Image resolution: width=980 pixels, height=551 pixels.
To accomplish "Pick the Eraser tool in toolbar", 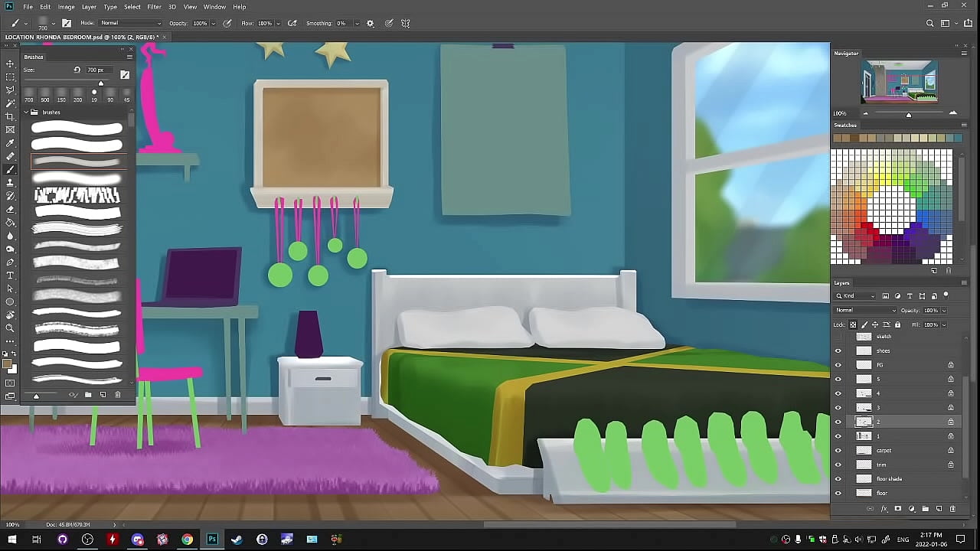I will click(10, 209).
